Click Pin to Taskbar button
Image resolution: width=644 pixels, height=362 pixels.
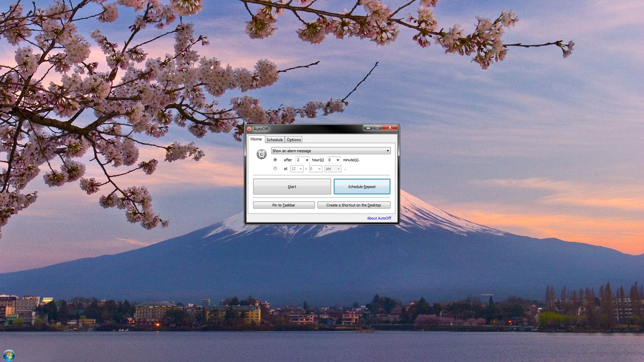[284, 205]
